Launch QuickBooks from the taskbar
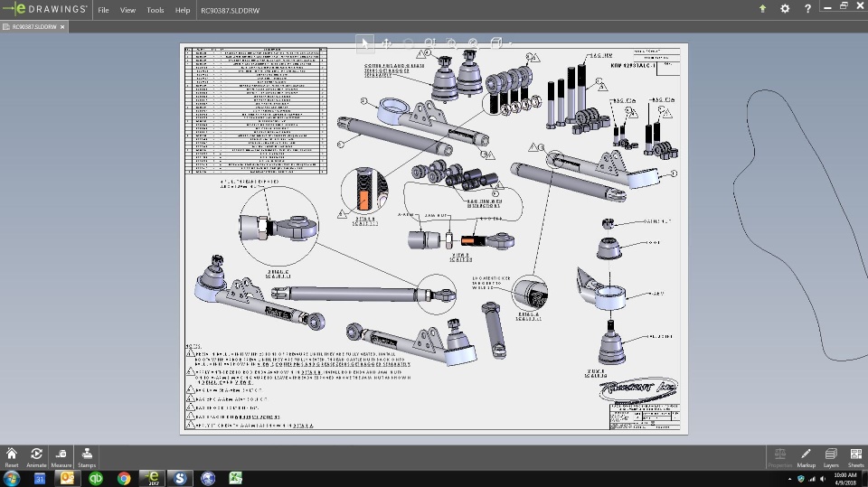This screenshot has width=868, height=487. click(x=96, y=478)
